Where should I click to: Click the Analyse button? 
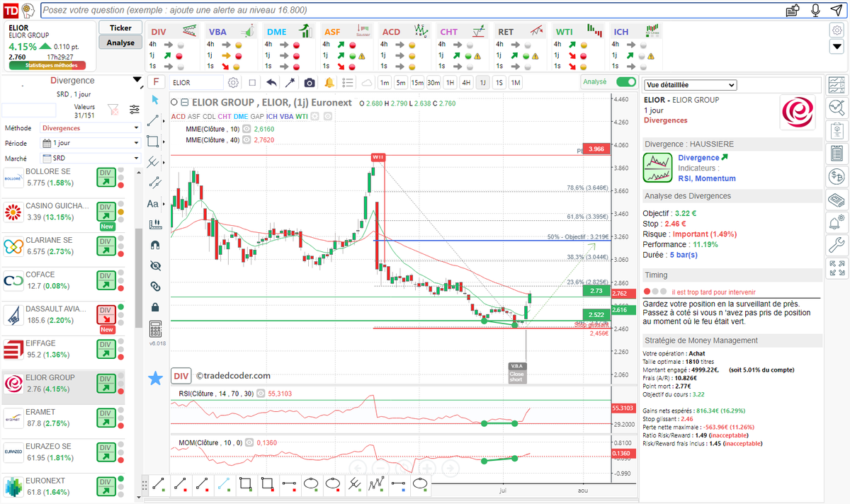point(120,42)
